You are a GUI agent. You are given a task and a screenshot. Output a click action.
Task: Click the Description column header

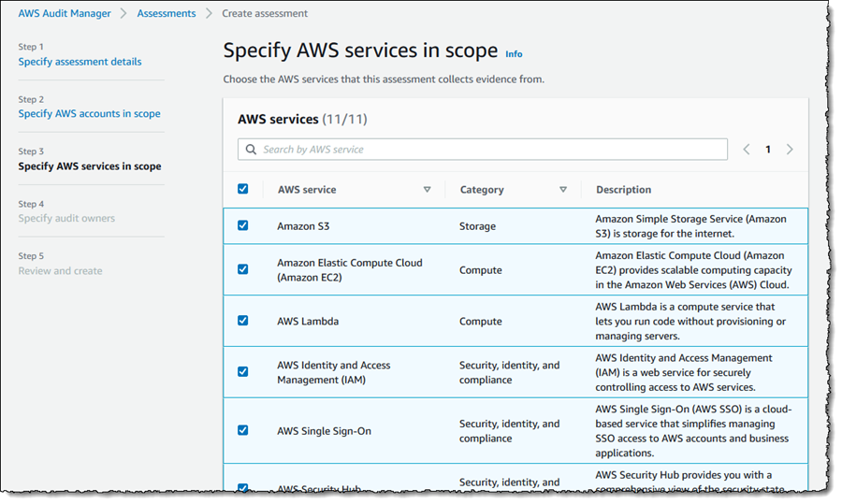pos(623,190)
